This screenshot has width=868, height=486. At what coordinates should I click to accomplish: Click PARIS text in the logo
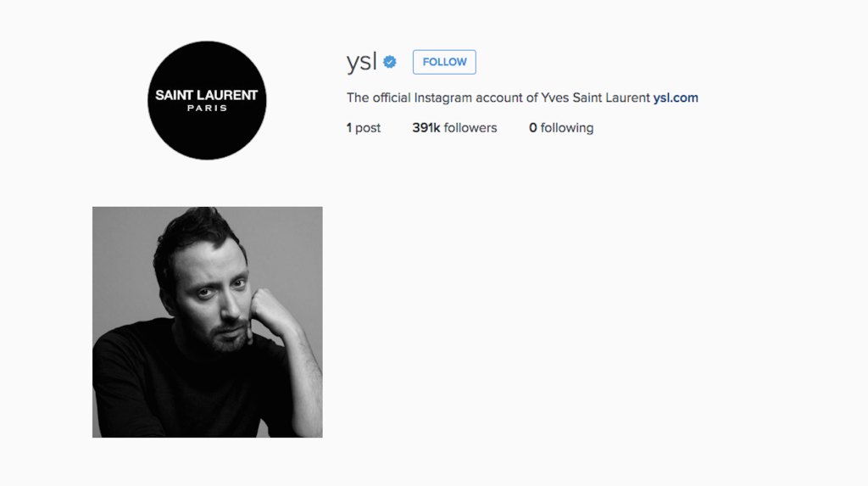207,108
